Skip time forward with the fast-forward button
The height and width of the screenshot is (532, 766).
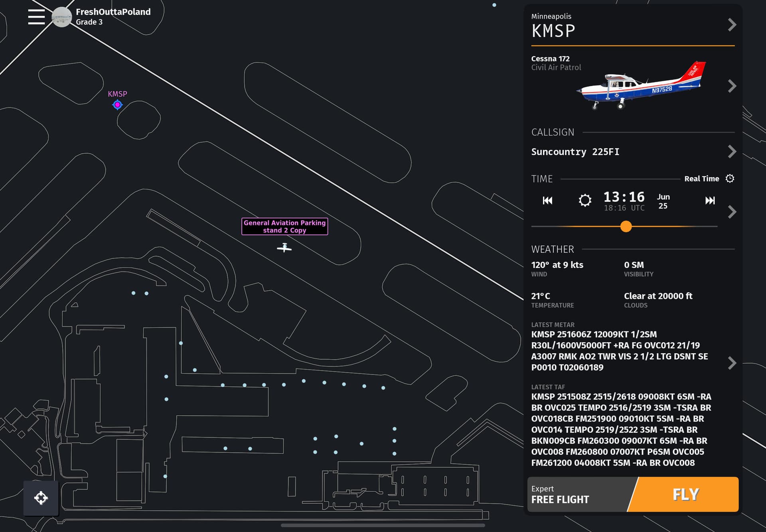(710, 200)
